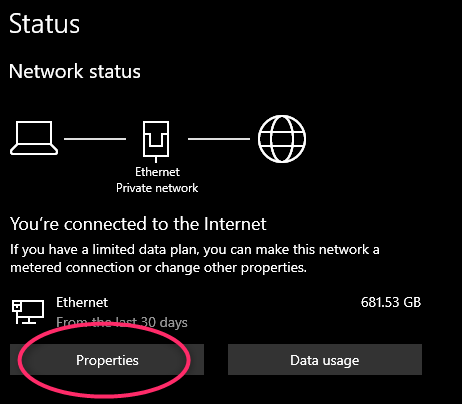
Task: Click the metered connection sentence line
Action: click(158, 267)
